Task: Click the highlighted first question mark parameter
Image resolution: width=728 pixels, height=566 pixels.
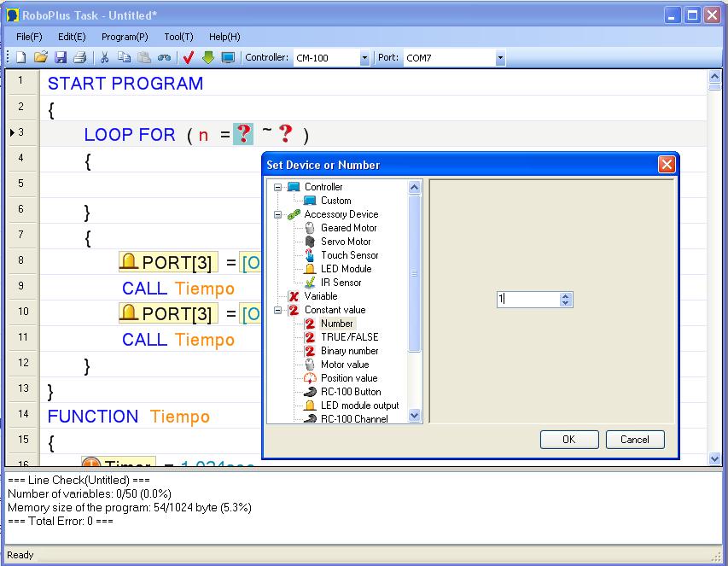Action: coord(243,134)
